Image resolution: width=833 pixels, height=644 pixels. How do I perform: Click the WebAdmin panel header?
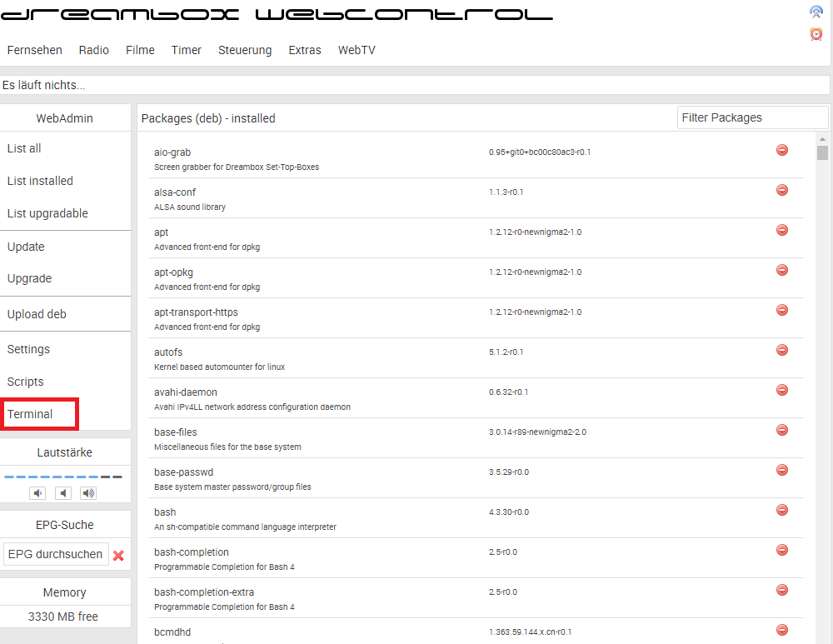[x=65, y=118]
